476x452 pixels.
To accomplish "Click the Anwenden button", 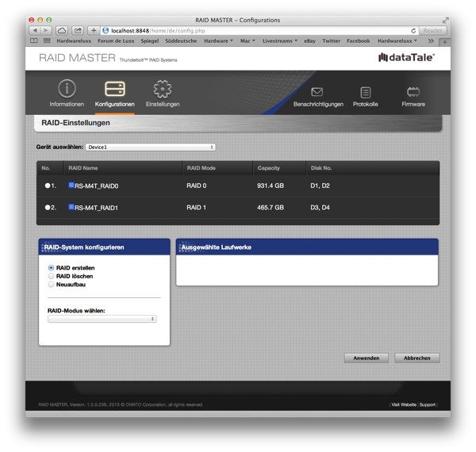I will click(366, 358).
